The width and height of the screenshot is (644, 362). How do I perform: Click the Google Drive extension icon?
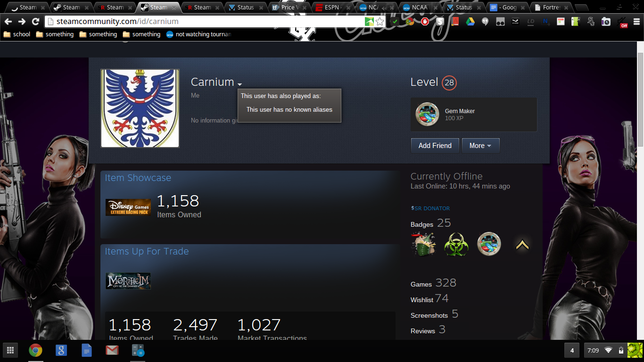[x=470, y=22]
